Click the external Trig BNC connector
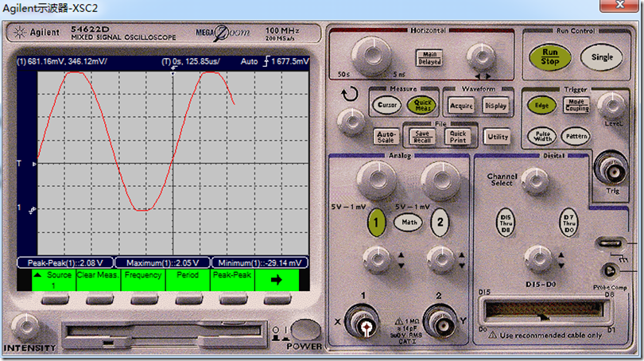 pos(613,169)
